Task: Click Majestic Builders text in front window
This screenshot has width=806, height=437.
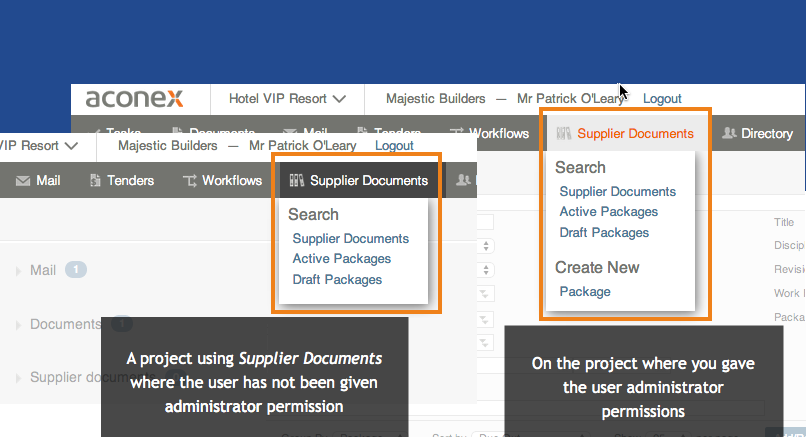Action: pos(168,146)
